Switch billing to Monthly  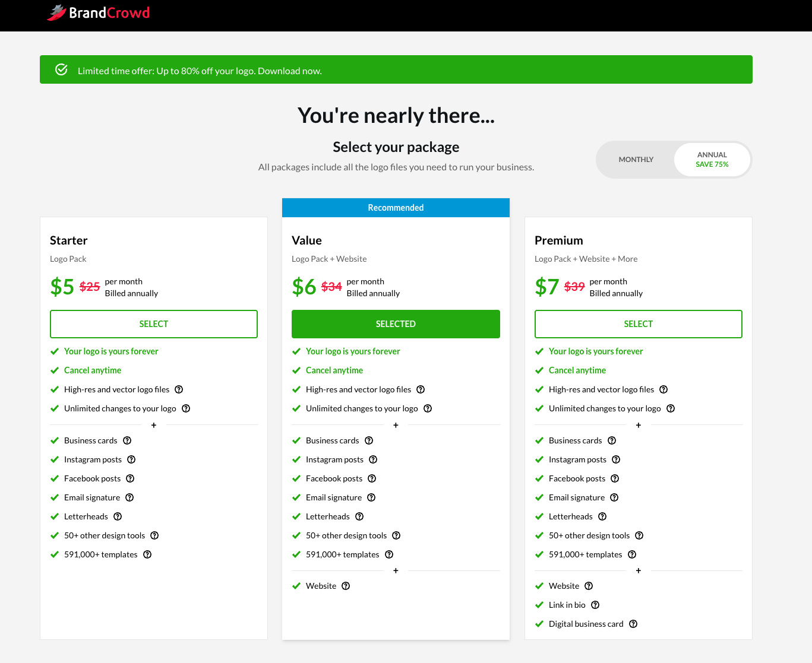[x=636, y=159]
